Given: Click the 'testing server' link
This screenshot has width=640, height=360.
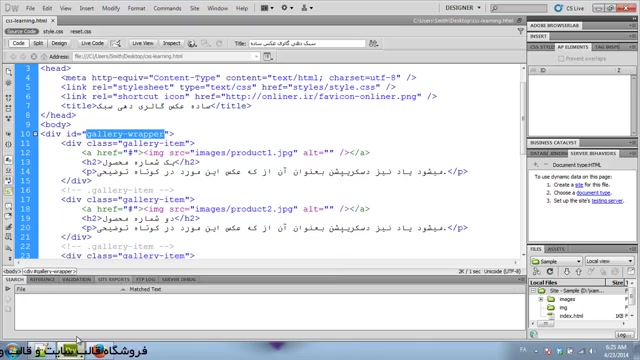Looking at the screenshot, I should 607,201.
